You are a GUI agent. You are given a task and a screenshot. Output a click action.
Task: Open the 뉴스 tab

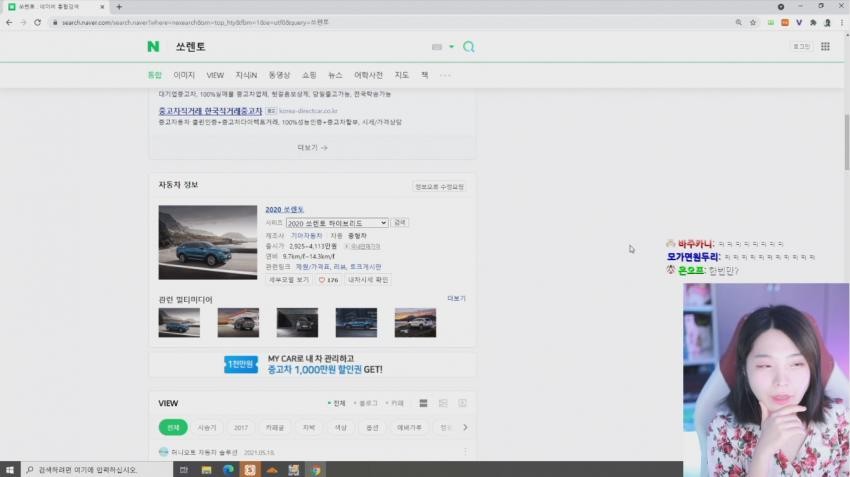[x=335, y=75]
